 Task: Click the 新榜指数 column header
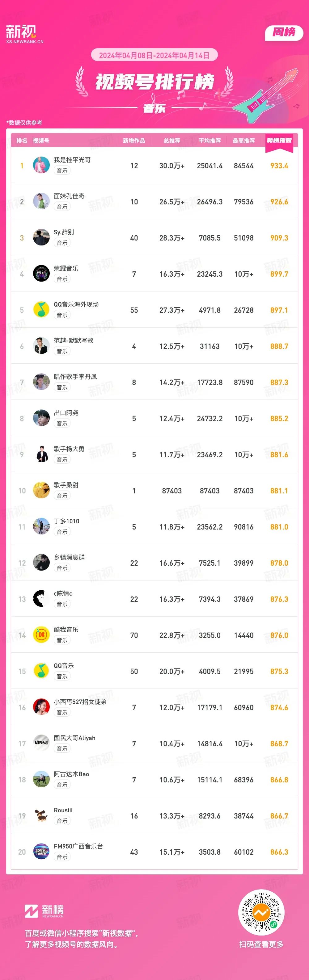279,140
